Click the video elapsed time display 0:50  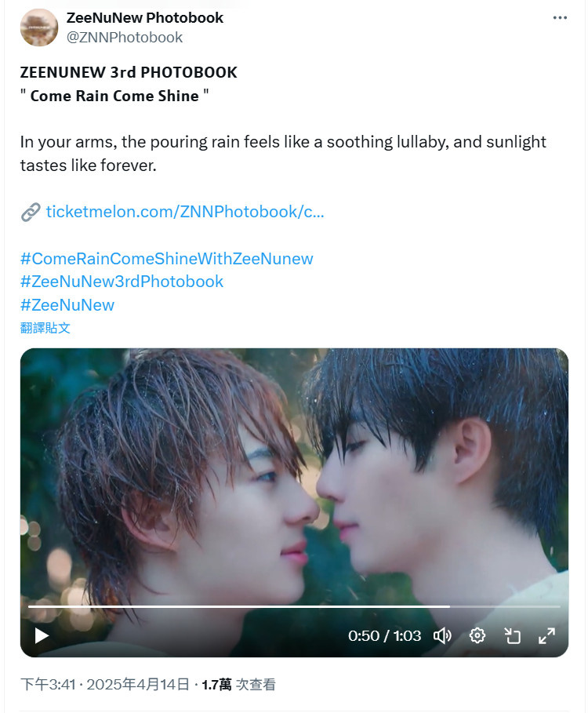pos(363,635)
